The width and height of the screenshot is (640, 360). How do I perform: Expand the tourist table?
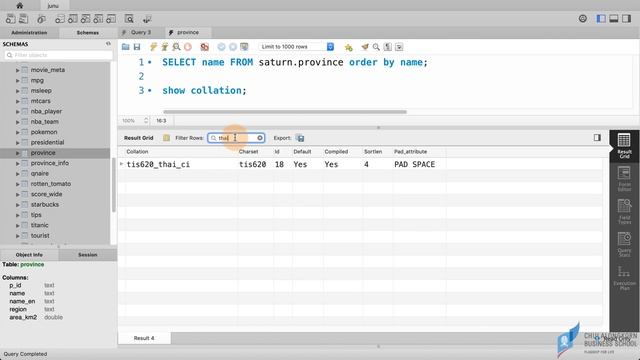click(18, 236)
